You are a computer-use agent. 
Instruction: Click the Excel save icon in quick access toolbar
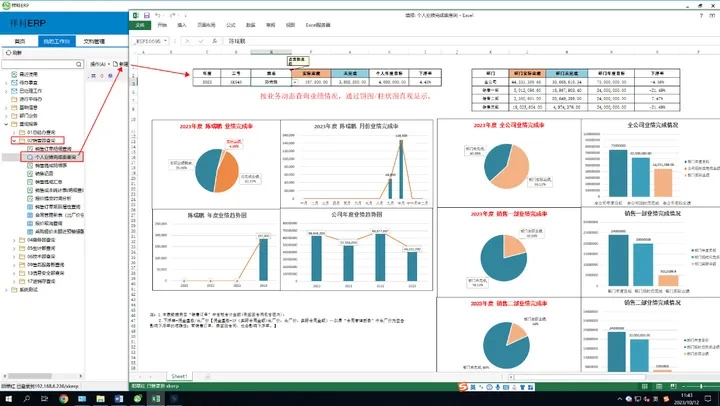coord(148,16)
